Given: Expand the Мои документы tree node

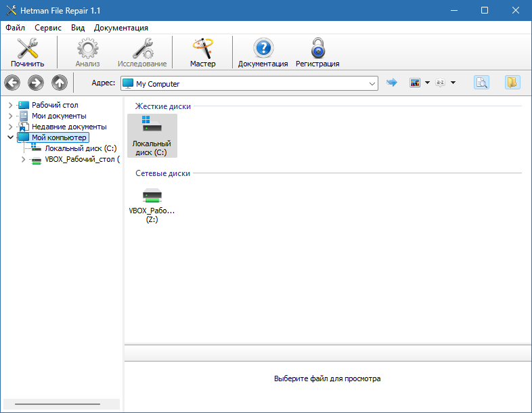Looking at the screenshot, I should [x=11, y=116].
